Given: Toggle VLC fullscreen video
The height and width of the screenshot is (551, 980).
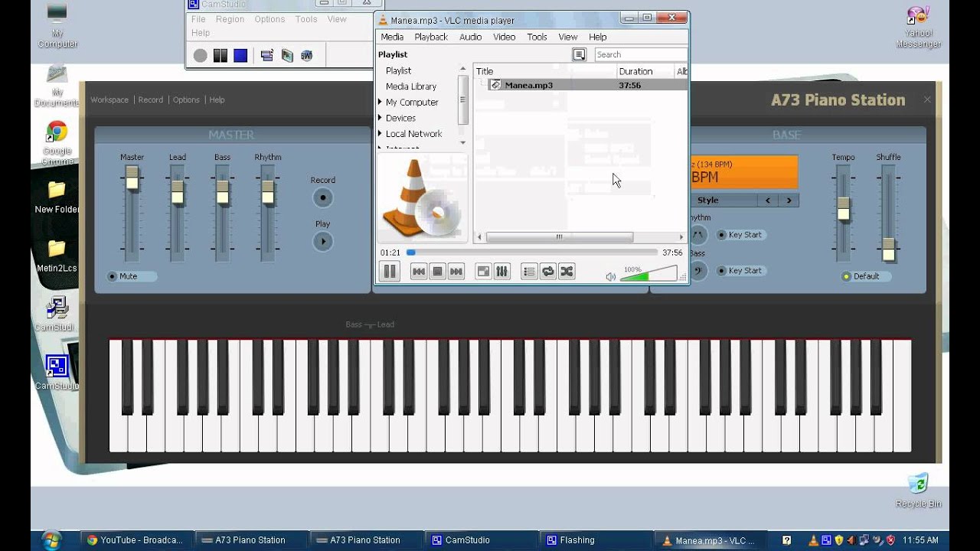Looking at the screenshot, I should click(483, 271).
